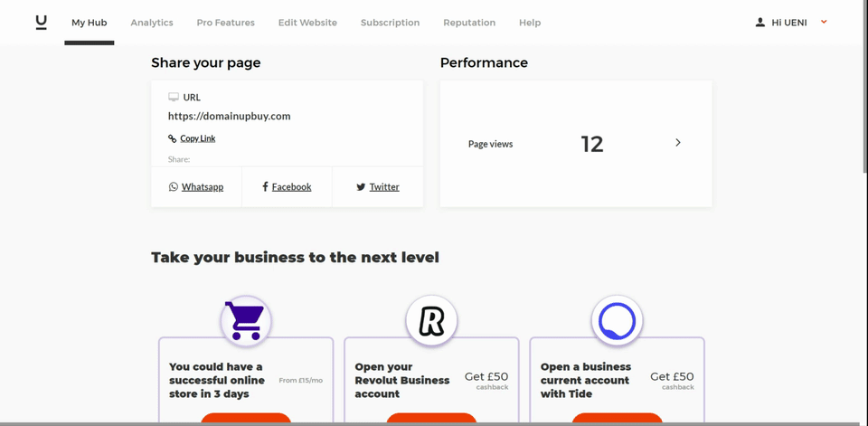Click the Twitter bird icon
The height and width of the screenshot is (426, 868).
click(361, 187)
